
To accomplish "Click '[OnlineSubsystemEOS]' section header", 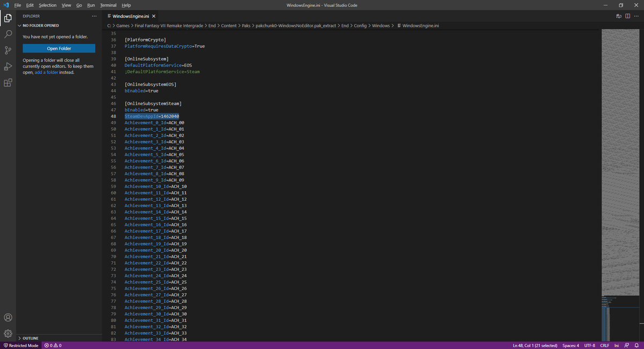I will pyautogui.click(x=150, y=84).
